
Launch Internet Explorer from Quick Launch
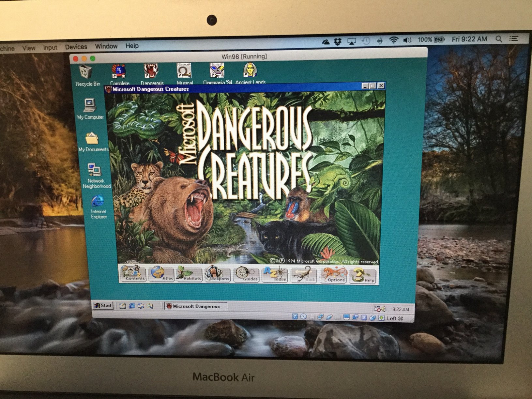(x=132, y=306)
